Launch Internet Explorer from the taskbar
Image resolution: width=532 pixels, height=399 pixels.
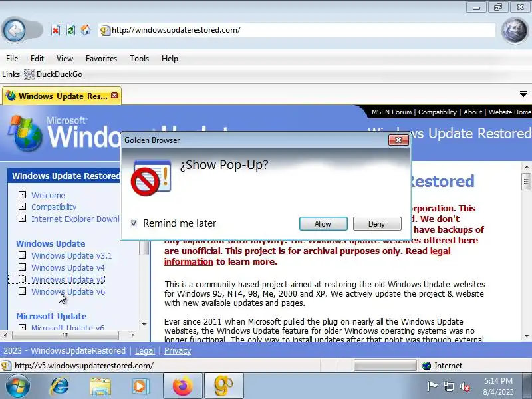[x=59, y=386]
